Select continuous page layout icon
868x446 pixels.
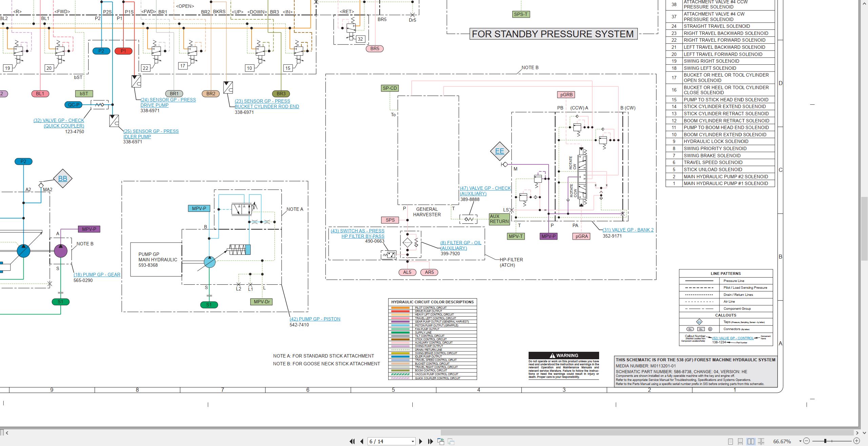pyautogui.click(x=741, y=442)
